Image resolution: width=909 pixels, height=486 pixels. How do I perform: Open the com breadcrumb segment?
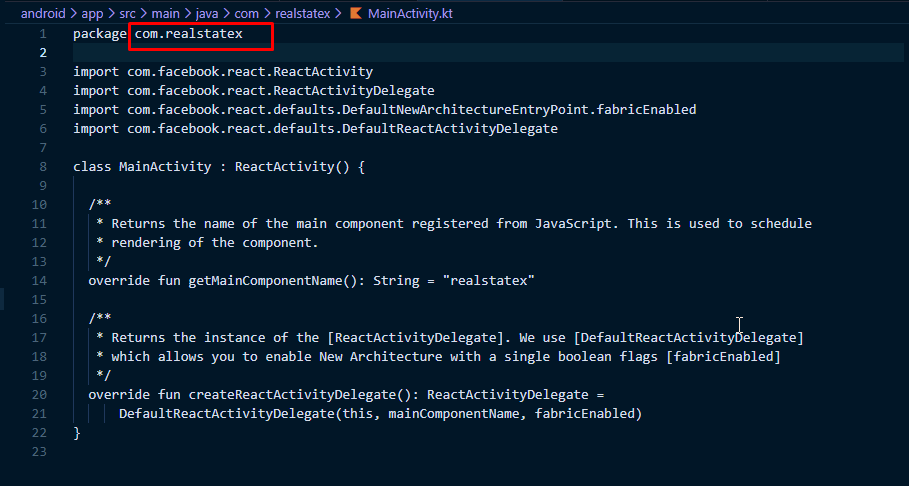246,14
